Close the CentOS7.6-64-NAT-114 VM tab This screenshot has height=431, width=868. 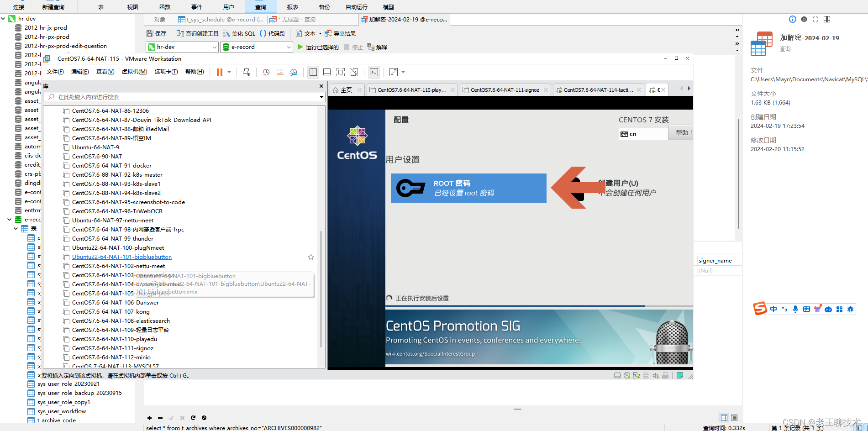[639, 90]
